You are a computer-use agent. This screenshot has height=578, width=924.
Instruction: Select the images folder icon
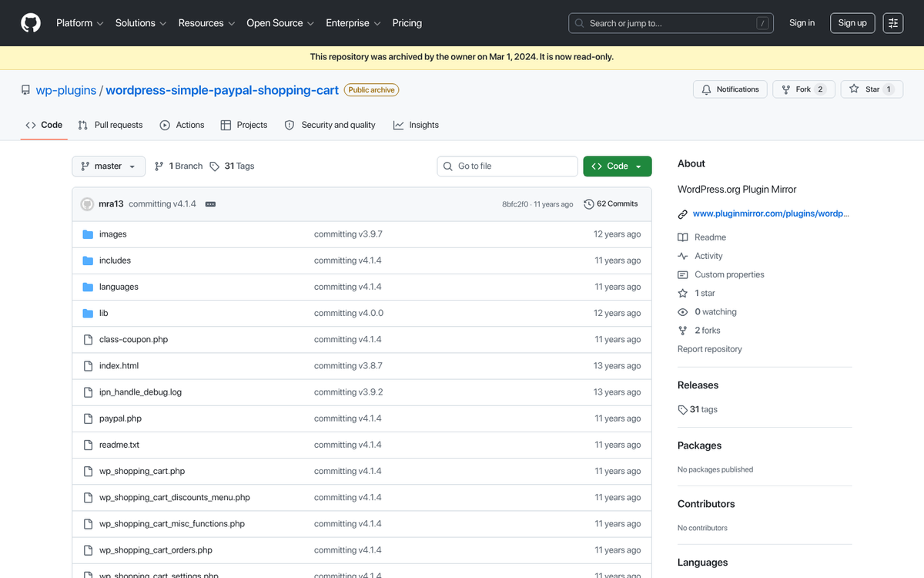point(88,234)
